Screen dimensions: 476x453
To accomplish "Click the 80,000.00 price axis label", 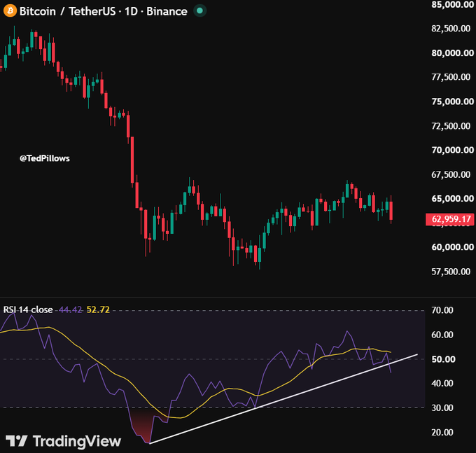I will pyautogui.click(x=453, y=53).
